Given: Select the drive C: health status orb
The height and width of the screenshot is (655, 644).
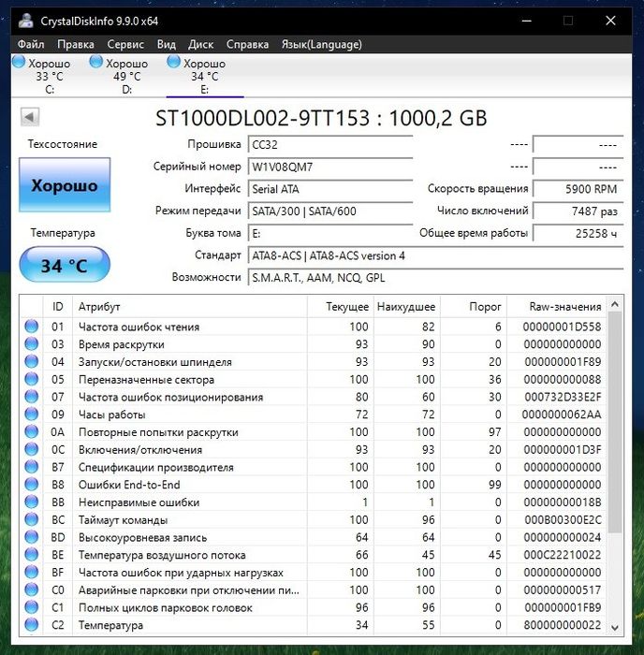Looking at the screenshot, I should tap(19, 62).
